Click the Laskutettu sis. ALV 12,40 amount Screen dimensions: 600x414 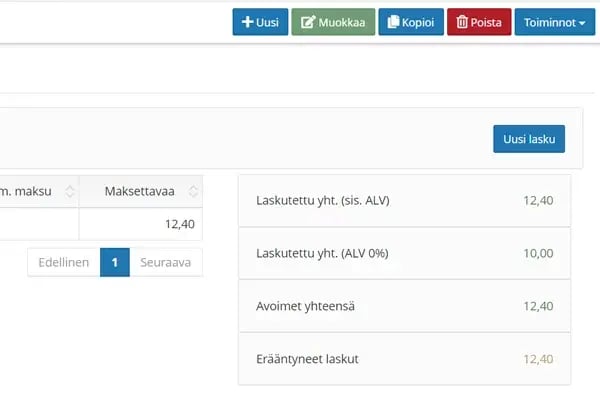(538, 200)
